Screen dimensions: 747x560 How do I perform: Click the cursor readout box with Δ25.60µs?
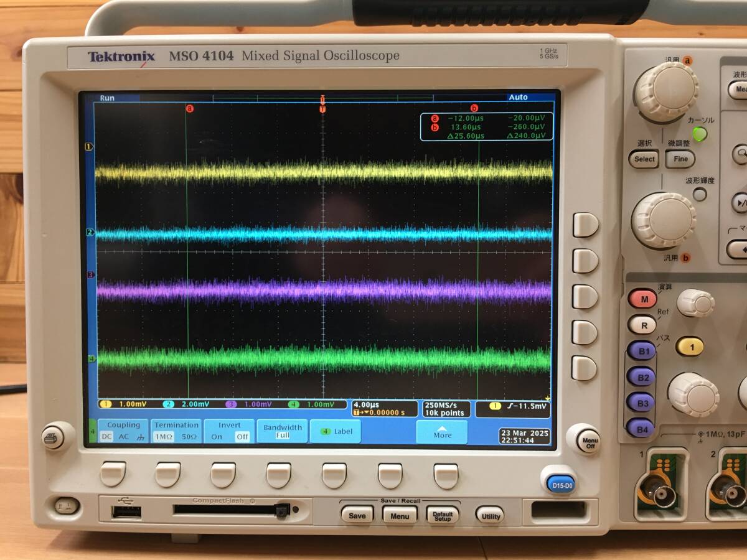(486, 126)
